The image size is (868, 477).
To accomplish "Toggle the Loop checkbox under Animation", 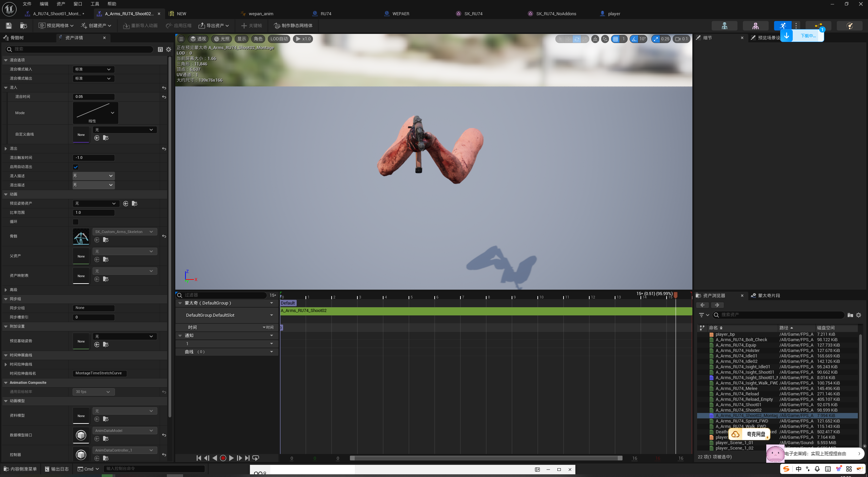I will pos(76,222).
